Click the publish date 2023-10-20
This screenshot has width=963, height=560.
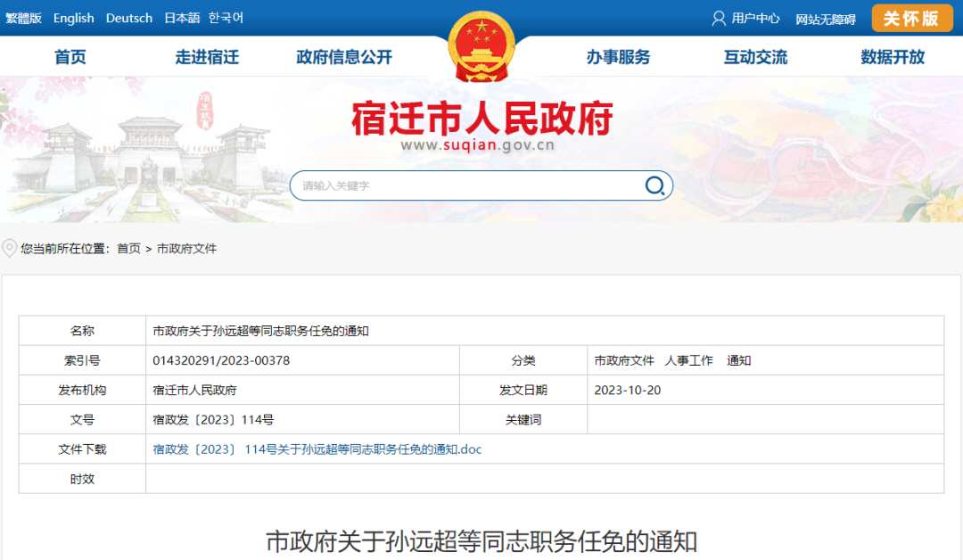(627, 390)
